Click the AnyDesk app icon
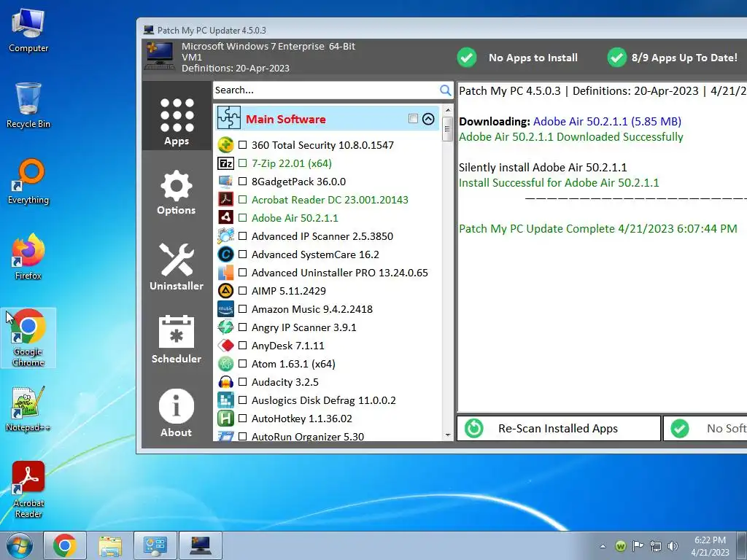 225,345
